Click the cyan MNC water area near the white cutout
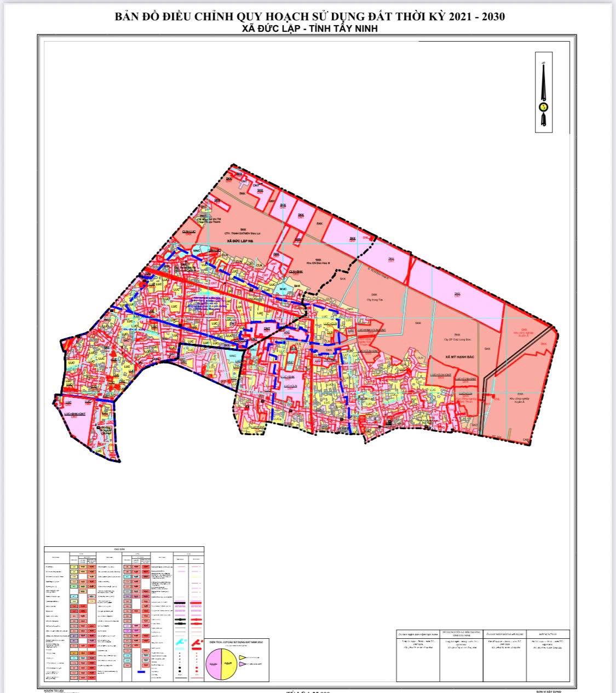616x693 pixels. 232,356
